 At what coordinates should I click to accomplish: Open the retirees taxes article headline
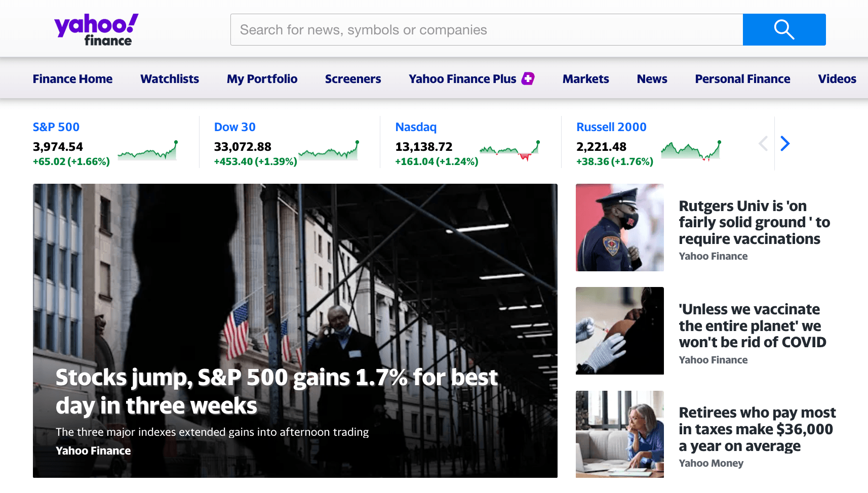point(757,429)
